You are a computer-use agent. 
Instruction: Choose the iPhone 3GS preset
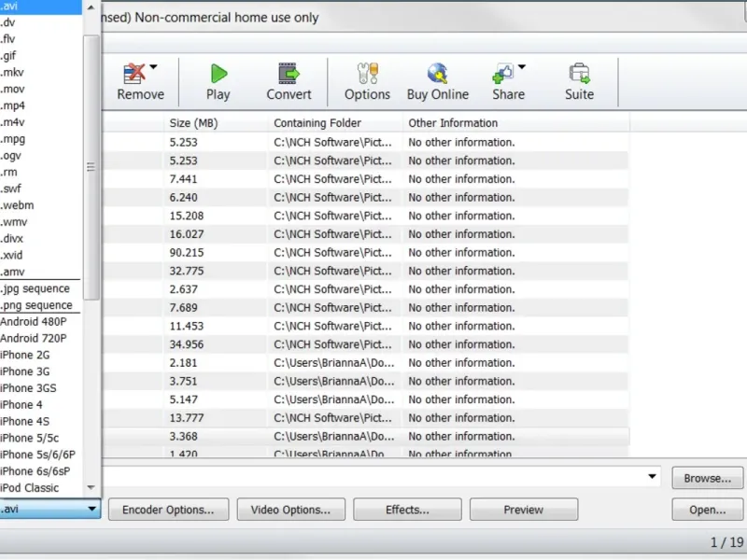pos(41,388)
